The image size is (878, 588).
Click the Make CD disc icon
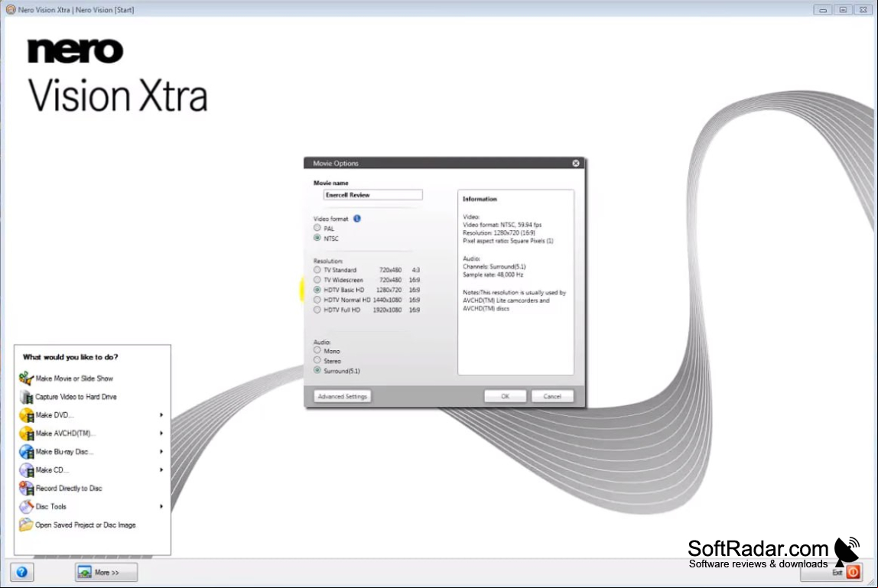point(26,469)
